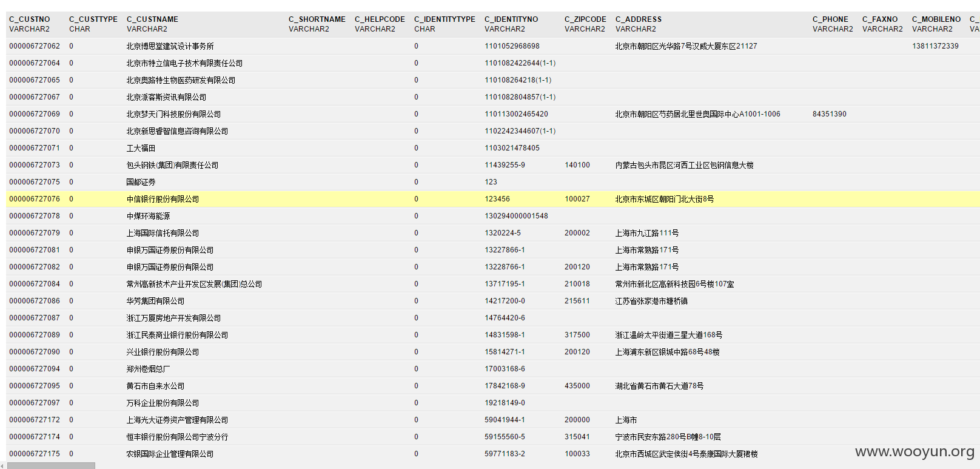This screenshot has height=469, width=980.
Task: Click the C_PHONE column header
Action: [x=830, y=19]
